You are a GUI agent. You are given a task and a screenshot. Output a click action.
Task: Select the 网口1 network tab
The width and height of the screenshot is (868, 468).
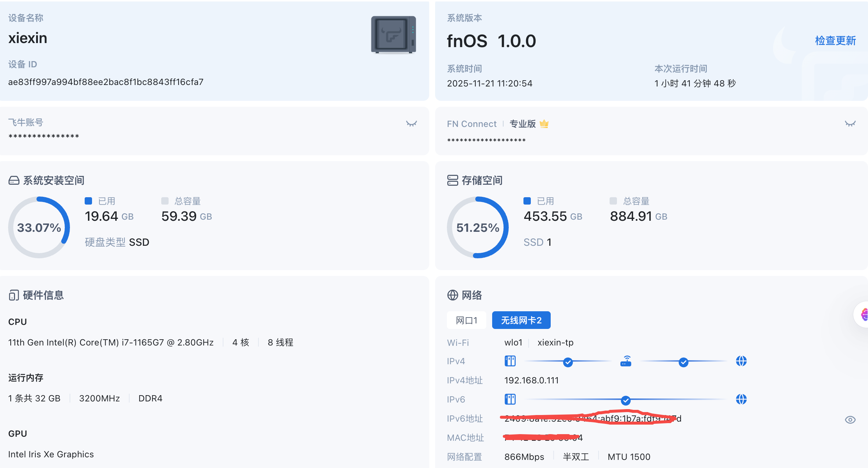[x=466, y=320]
